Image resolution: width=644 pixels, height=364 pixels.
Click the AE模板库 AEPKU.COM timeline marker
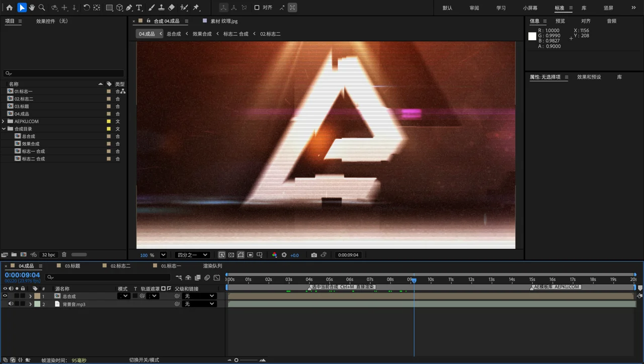point(556,287)
